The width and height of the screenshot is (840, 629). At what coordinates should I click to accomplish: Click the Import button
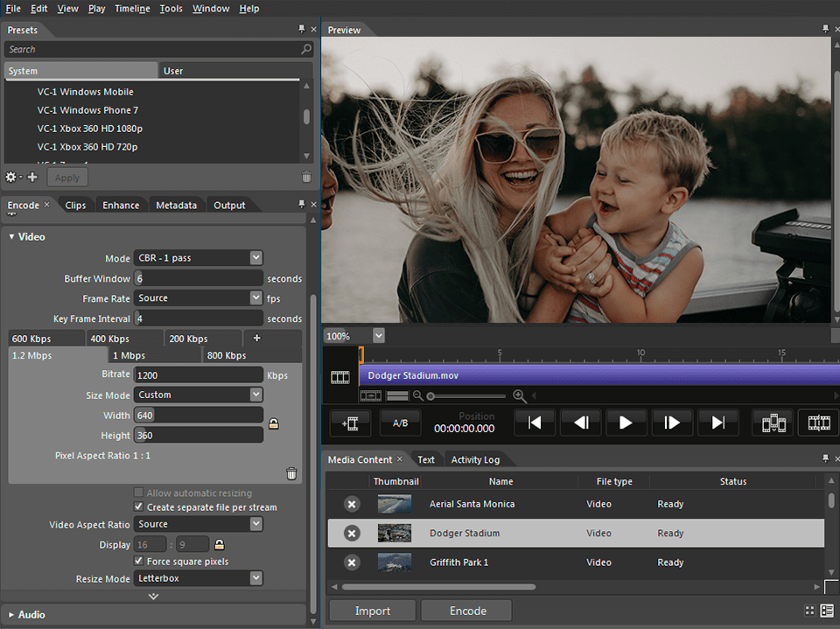tap(372, 610)
